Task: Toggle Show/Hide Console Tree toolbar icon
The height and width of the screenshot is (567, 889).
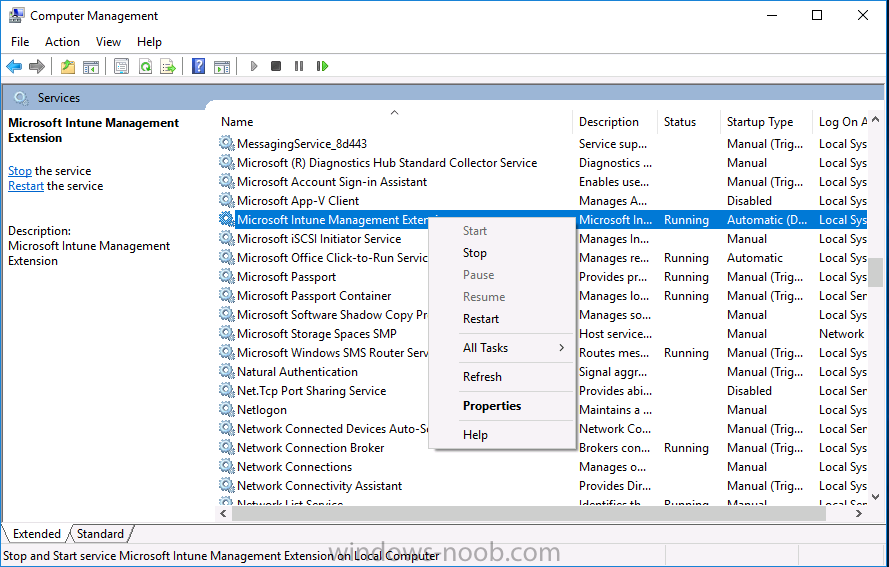Action: [91, 66]
